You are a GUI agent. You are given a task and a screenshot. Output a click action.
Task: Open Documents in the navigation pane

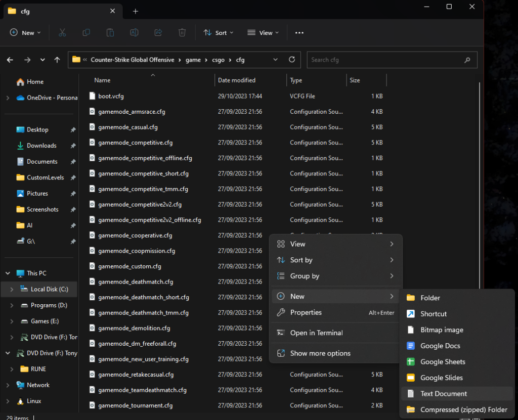coord(42,162)
